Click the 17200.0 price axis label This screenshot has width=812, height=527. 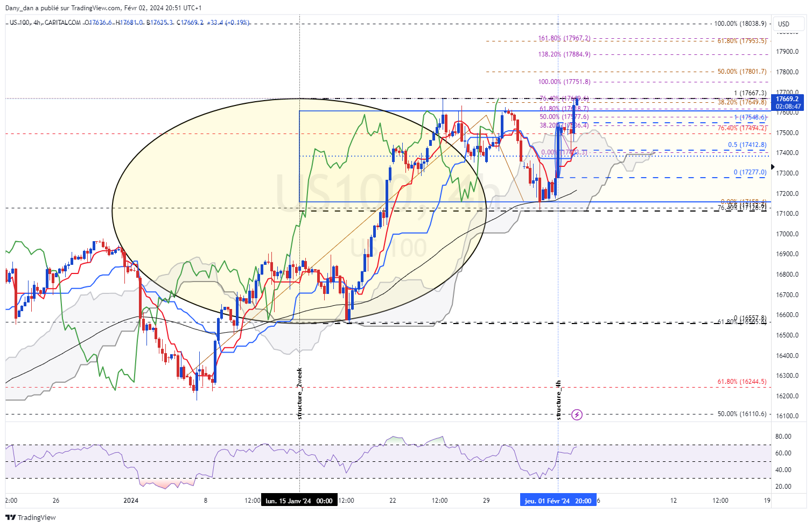787,194
